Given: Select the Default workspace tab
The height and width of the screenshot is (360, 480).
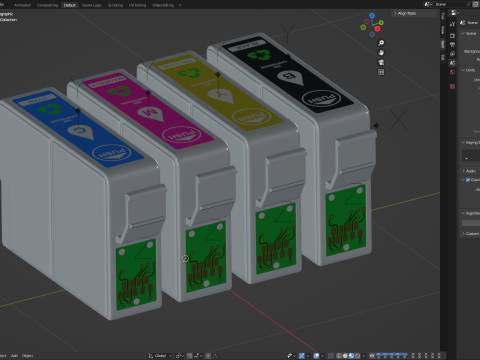Looking at the screenshot, I should (x=70, y=5).
